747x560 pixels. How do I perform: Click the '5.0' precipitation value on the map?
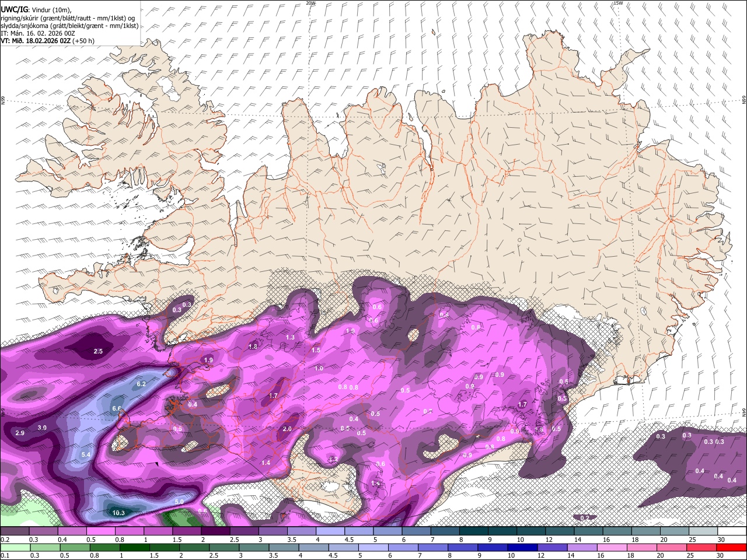(179, 502)
